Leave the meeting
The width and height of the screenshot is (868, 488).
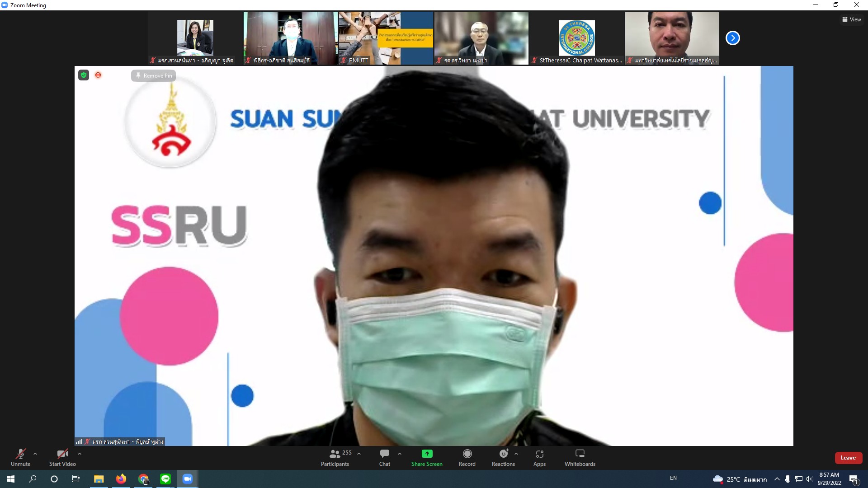pos(848,458)
